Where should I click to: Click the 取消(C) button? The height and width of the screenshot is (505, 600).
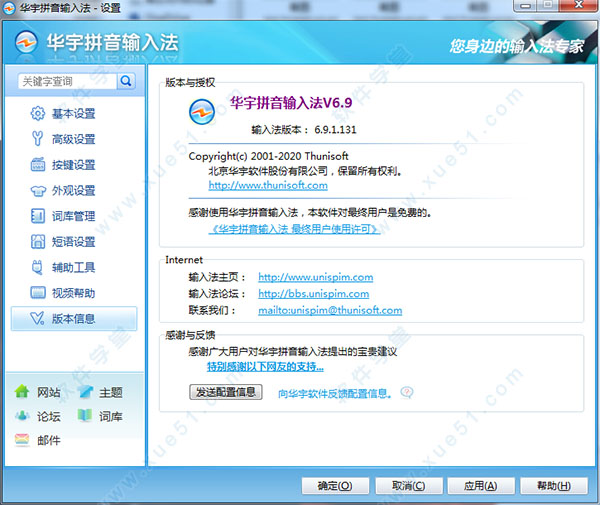(x=409, y=486)
